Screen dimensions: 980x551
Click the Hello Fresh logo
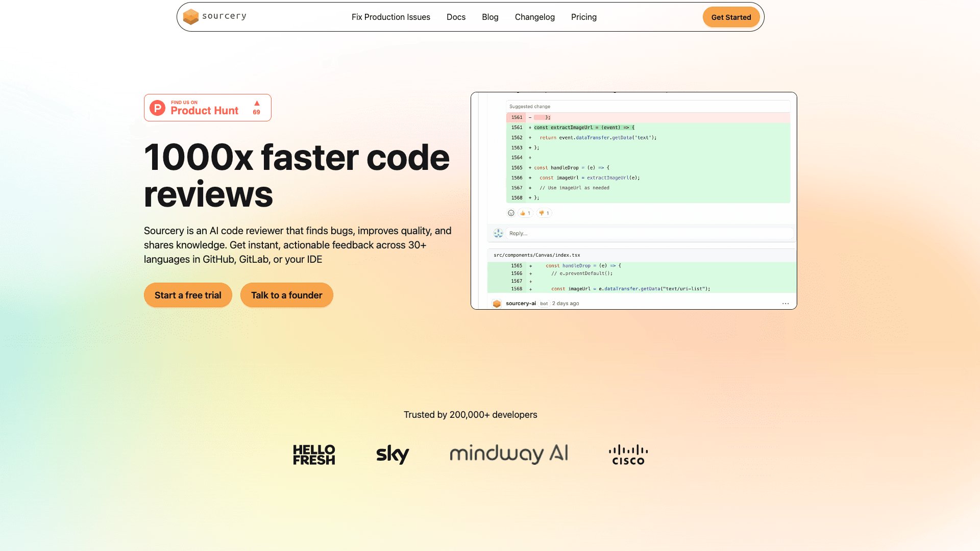coord(314,455)
